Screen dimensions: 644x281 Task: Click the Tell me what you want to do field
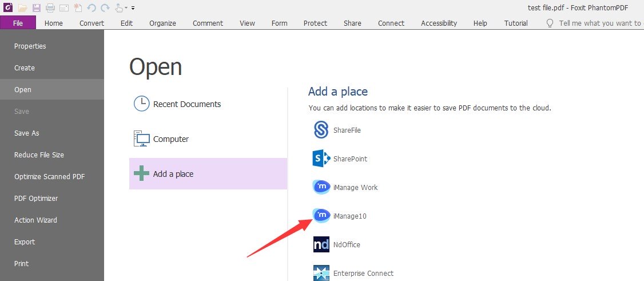coord(599,23)
